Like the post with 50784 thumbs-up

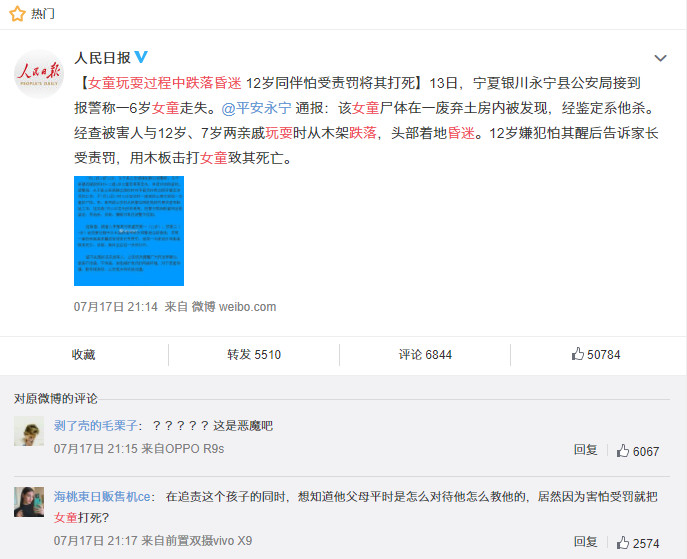[x=596, y=354]
